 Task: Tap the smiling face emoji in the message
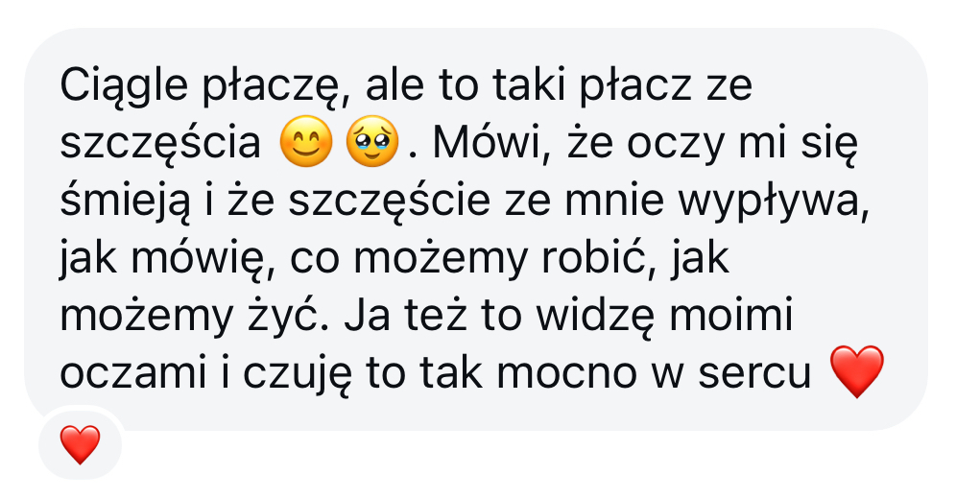click(x=306, y=141)
